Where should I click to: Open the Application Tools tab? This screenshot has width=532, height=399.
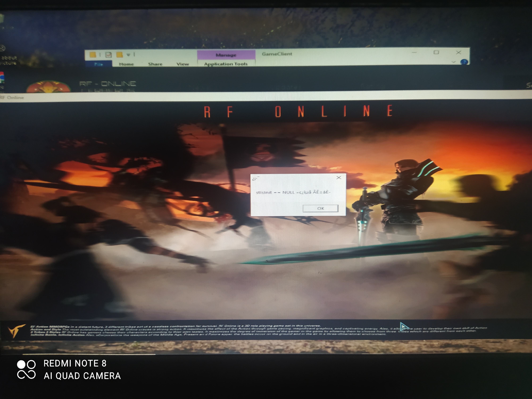point(226,64)
